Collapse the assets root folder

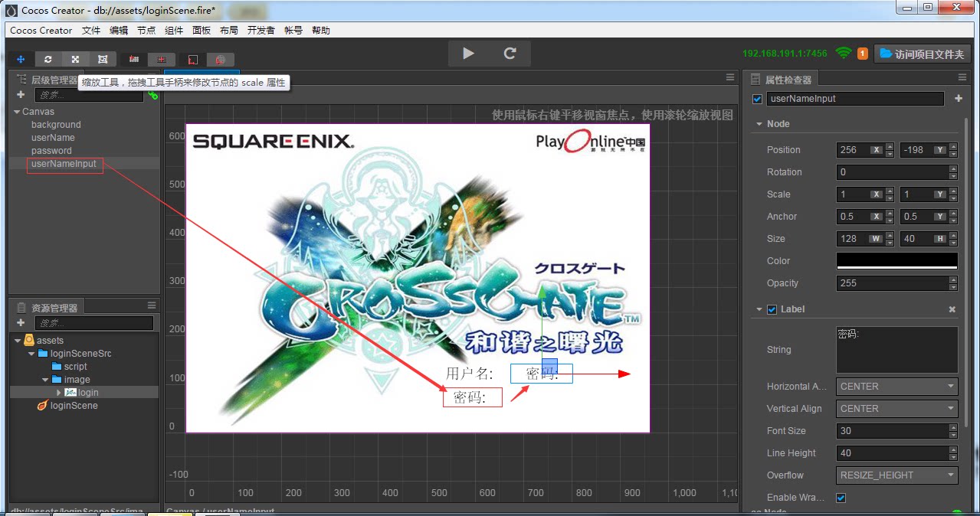17,341
